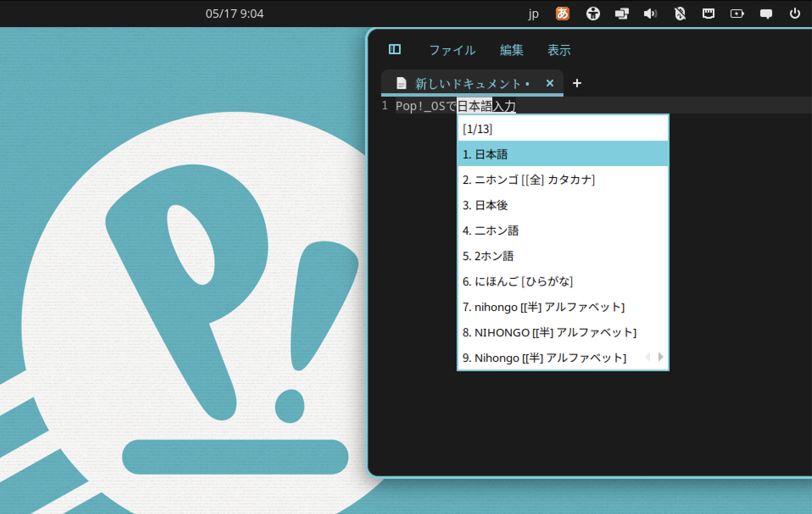Open the wired network applet
Viewport: 812px width, 514px height.
[708, 14]
